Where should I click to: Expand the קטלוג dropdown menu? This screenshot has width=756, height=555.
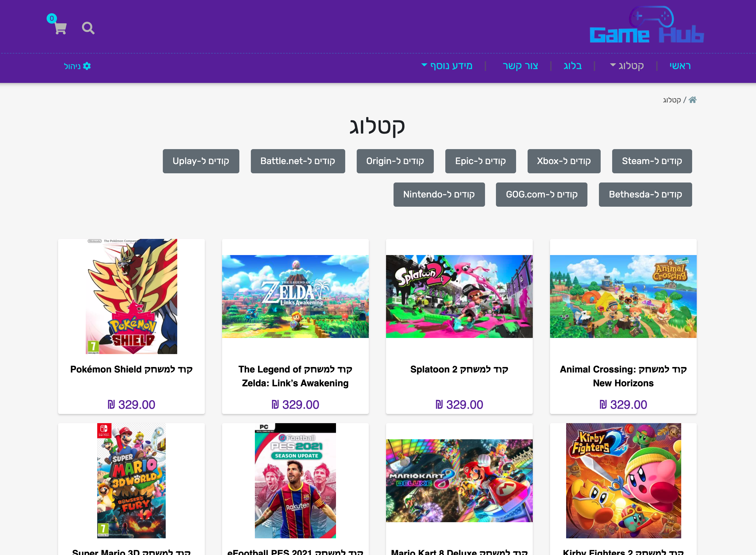[x=627, y=66]
